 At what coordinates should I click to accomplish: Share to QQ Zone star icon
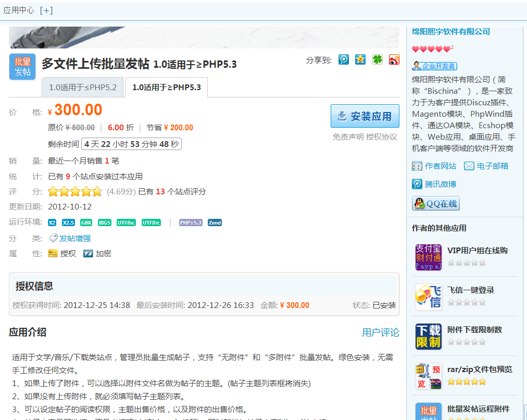(360, 59)
